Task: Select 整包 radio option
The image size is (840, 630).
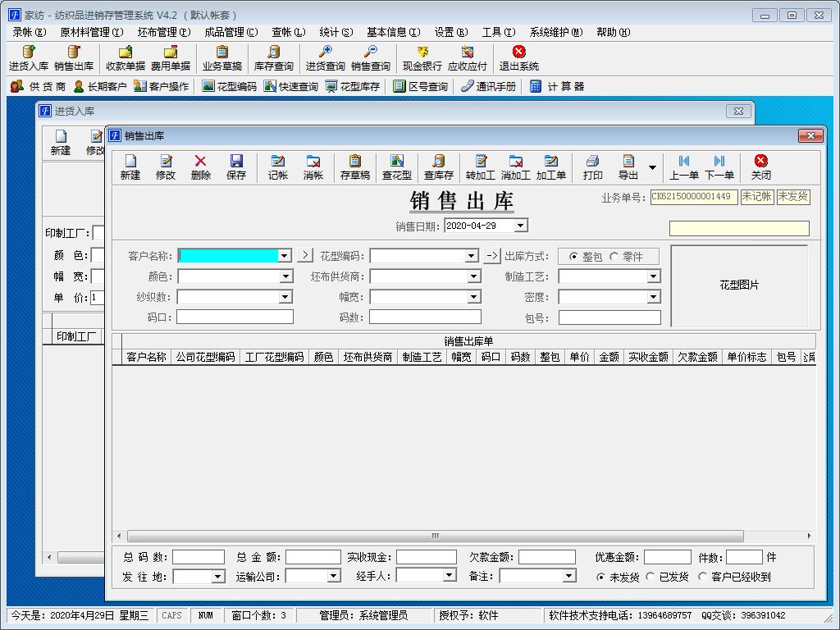Action: pyautogui.click(x=586, y=257)
